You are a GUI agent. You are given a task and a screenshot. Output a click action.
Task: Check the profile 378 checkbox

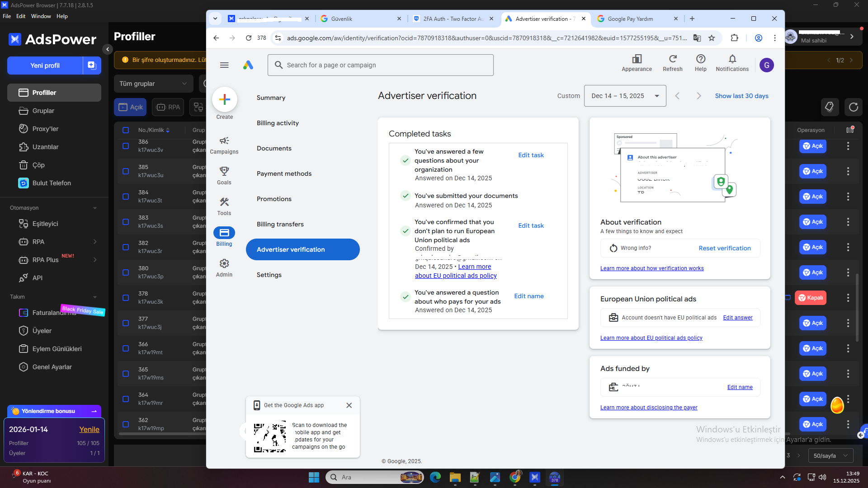(x=126, y=298)
